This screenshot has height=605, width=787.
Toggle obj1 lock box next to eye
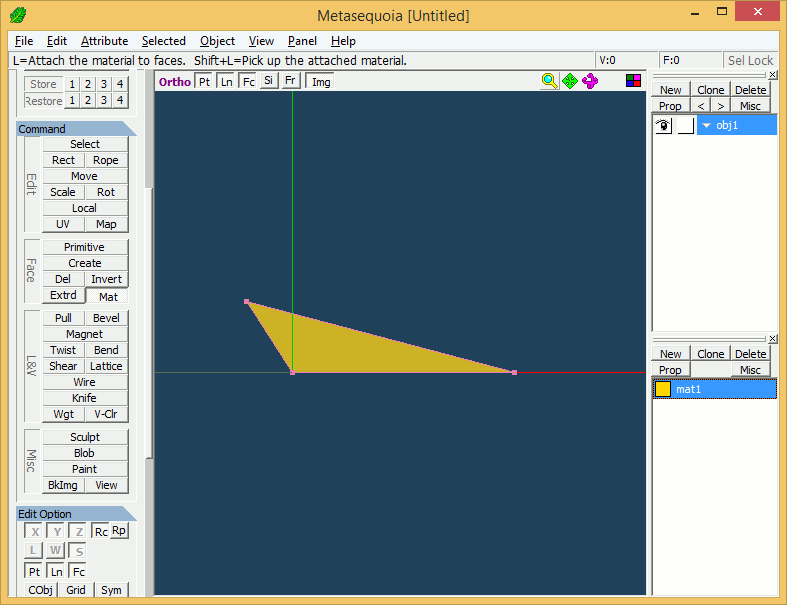(x=685, y=125)
